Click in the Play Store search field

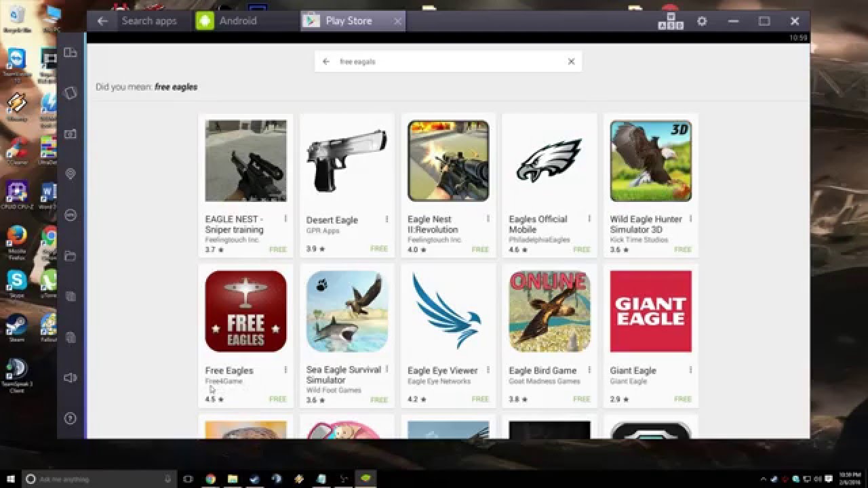coord(448,61)
